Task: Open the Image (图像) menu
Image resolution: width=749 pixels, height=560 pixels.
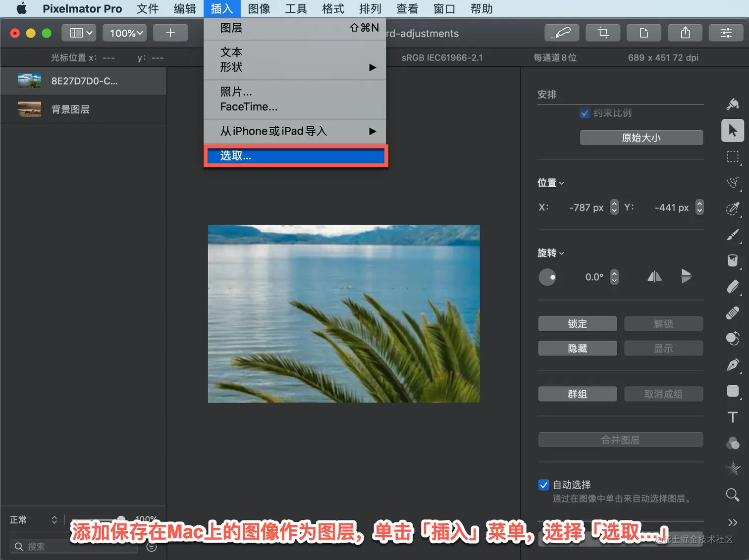Action: tap(259, 8)
